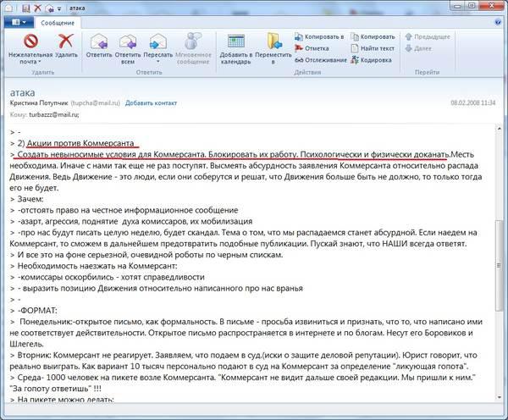Click the scrollbar down arrow in message body
Viewport: 508px width, 420px height.
[x=500, y=397]
